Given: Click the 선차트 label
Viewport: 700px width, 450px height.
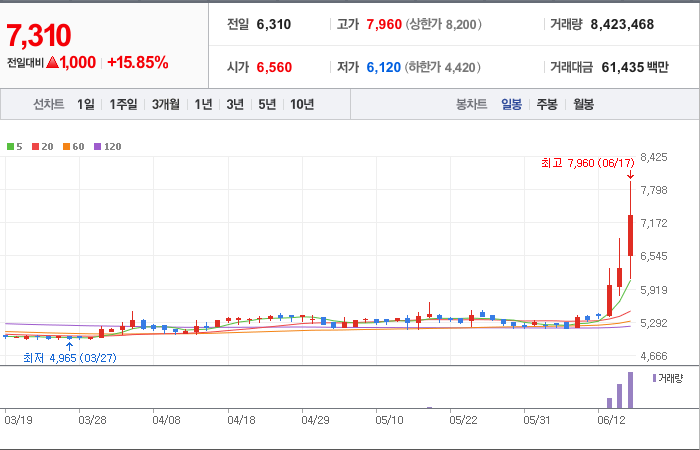Looking at the screenshot, I should (49, 104).
